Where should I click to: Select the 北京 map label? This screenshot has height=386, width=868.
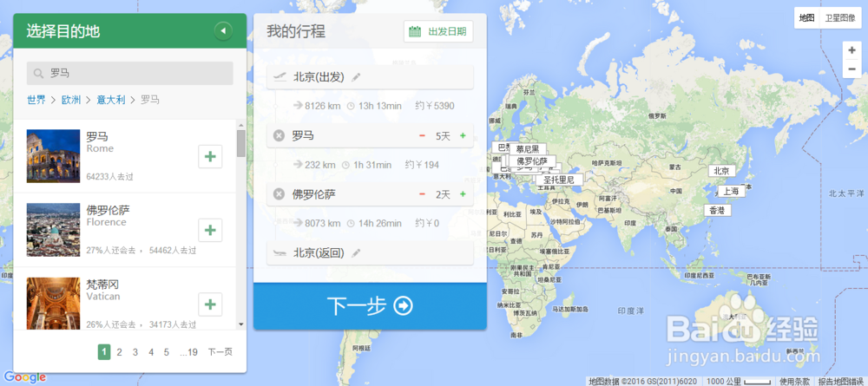point(721,171)
